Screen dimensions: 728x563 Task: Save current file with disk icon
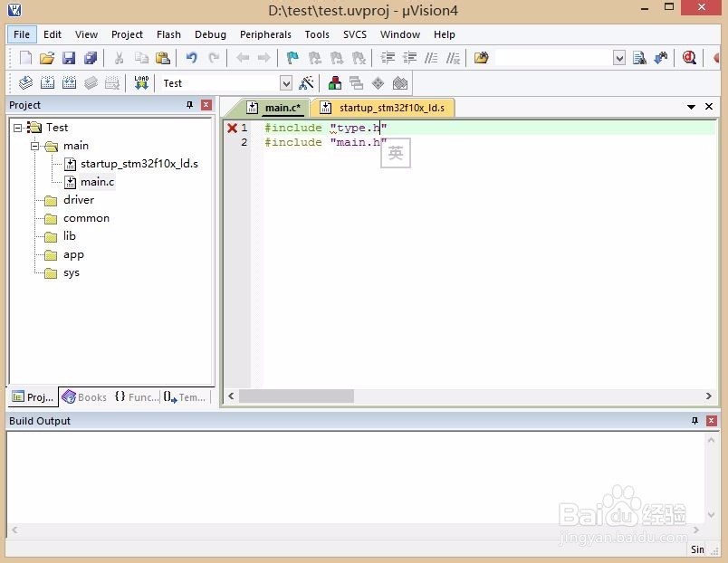coord(69,58)
